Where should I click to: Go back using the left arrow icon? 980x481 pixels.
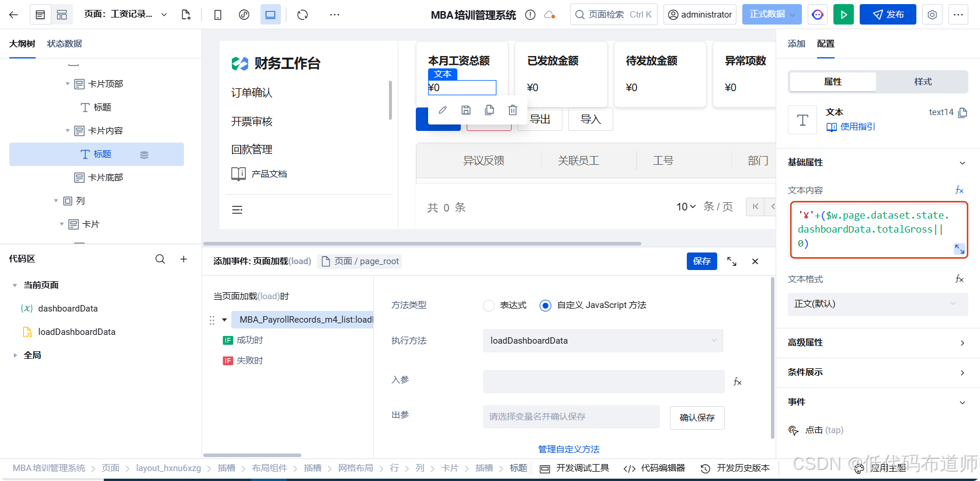coord(13,15)
